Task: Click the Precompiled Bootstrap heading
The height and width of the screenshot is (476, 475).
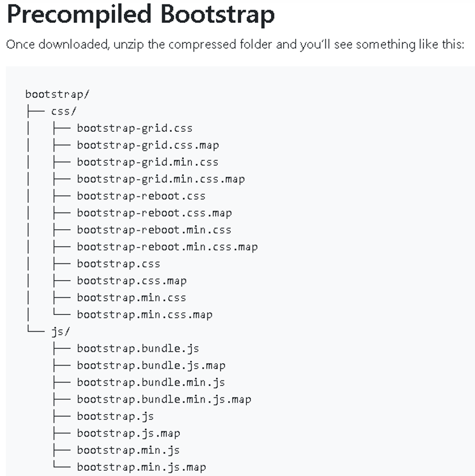Action: [x=140, y=14]
